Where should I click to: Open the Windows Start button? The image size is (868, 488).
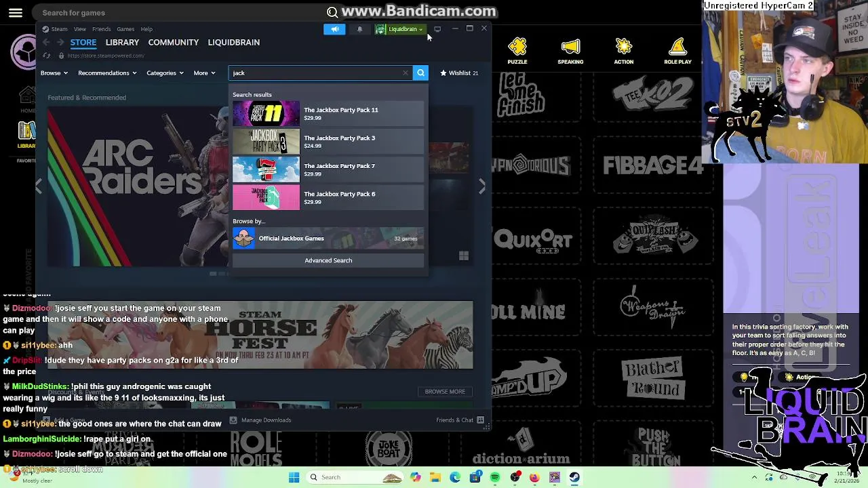click(x=294, y=477)
